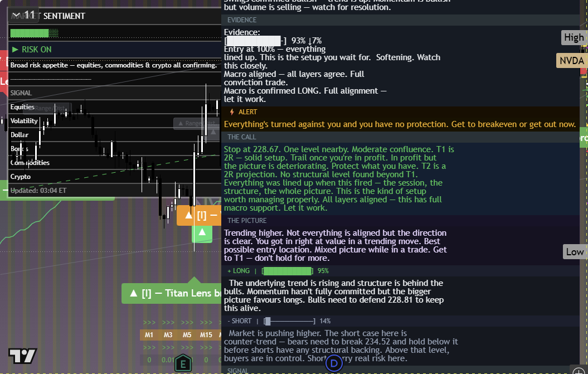Click the M5 timeframe cell

[x=187, y=334]
